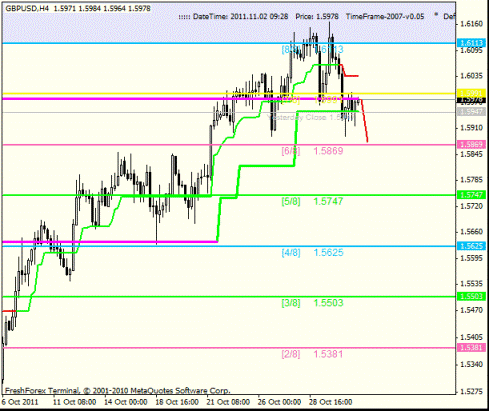The height and width of the screenshot is (411, 489).
Task: Click the 1.6095 price scale value
Action: pos(471,50)
